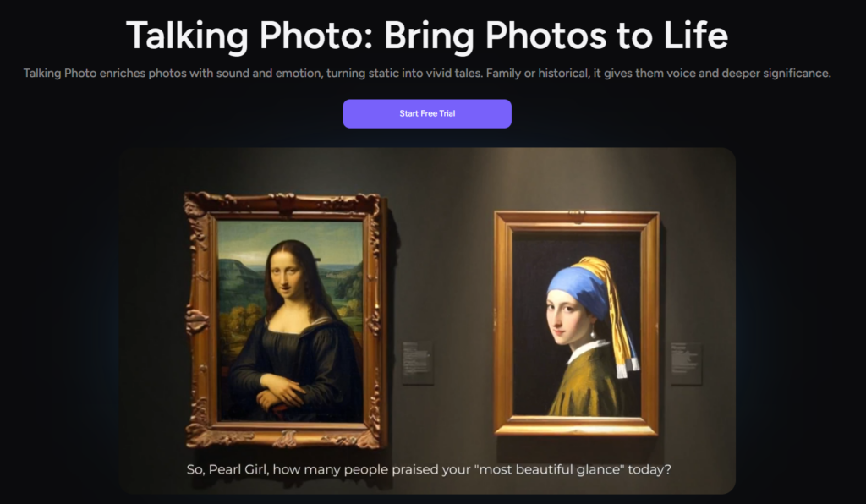The height and width of the screenshot is (504, 866).
Task: Click the Start Free Trial button
Action: click(427, 113)
